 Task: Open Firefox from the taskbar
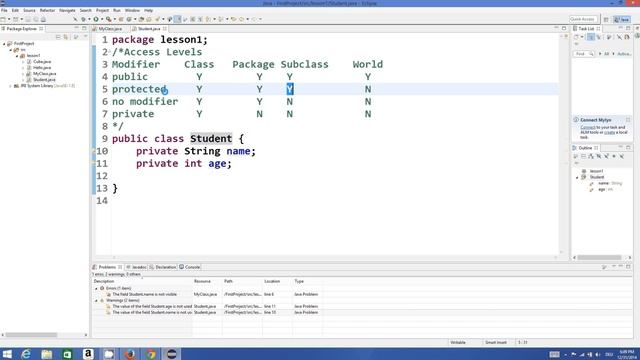pos(130,354)
